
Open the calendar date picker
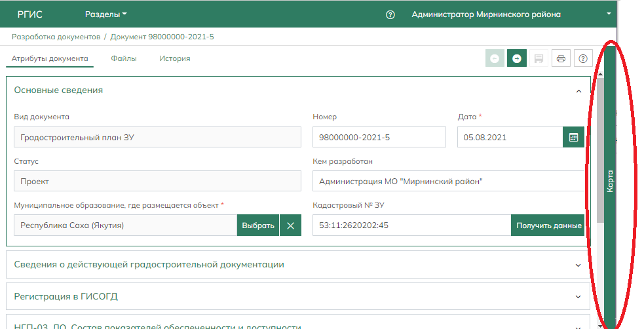[x=573, y=138]
